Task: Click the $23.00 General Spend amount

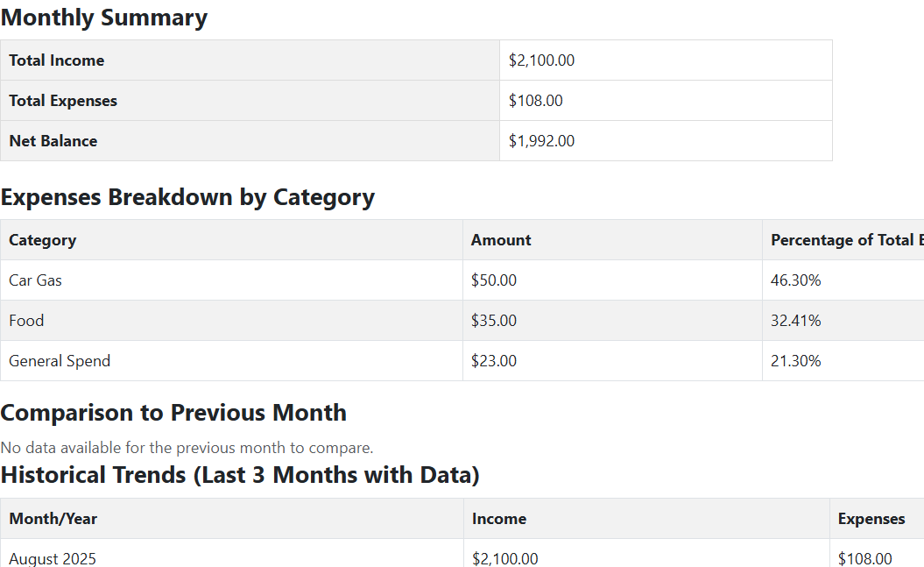Action: click(494, 361)
